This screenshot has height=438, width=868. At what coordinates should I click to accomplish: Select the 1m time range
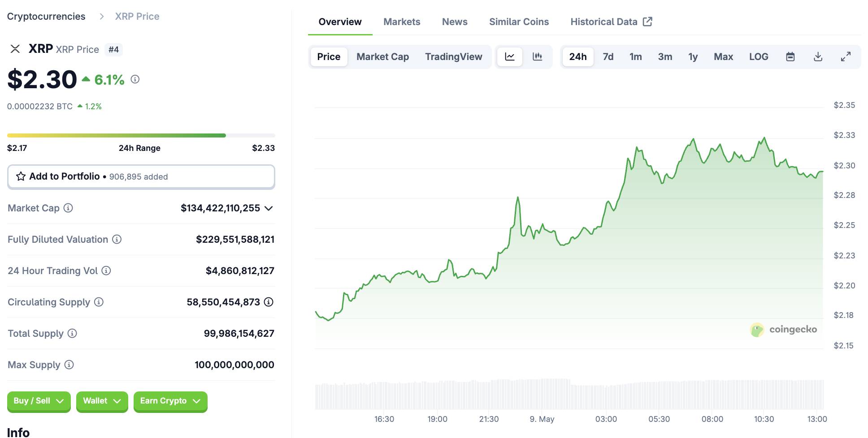[x=635, y=57]
